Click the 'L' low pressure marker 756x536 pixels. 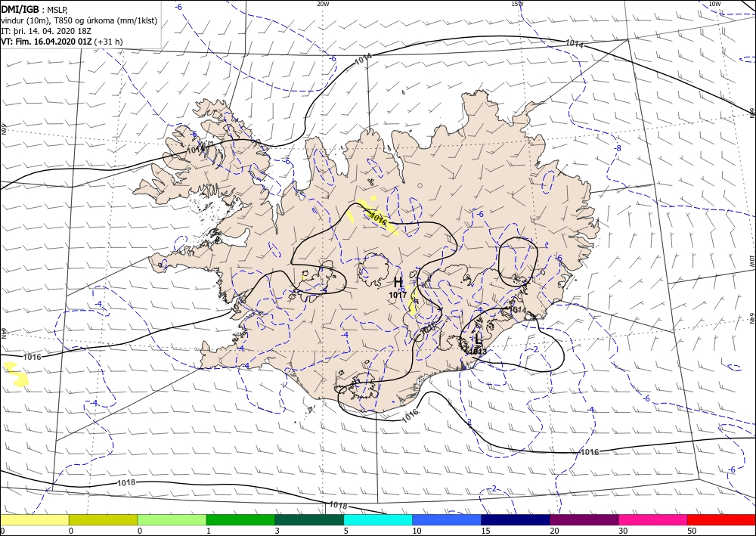pos(478,339)
